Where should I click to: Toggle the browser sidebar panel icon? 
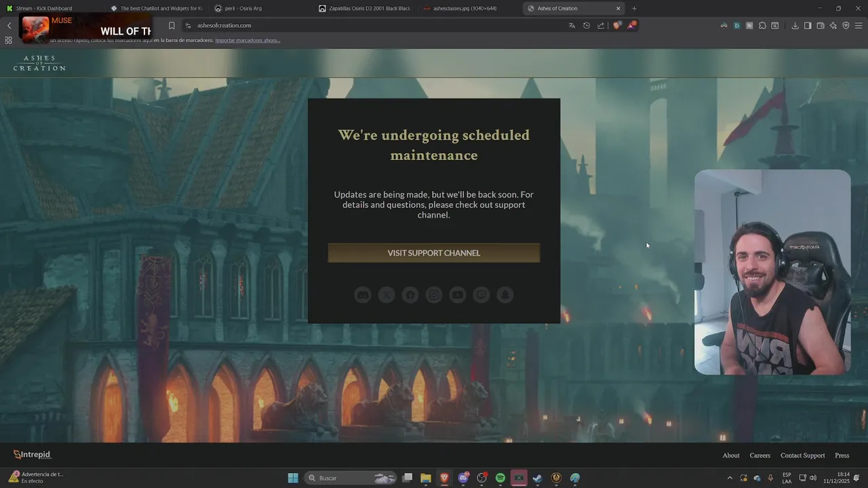click(x=808, y=26)
